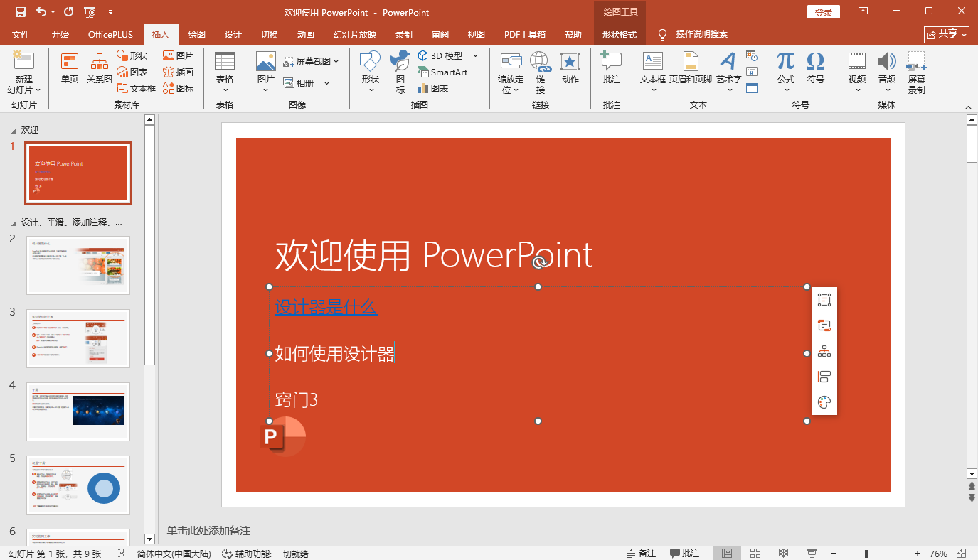Collapse the 欢迎 section in slide panel
The width and height of the screenshot is (978, 560).
[x=12, y=131]
